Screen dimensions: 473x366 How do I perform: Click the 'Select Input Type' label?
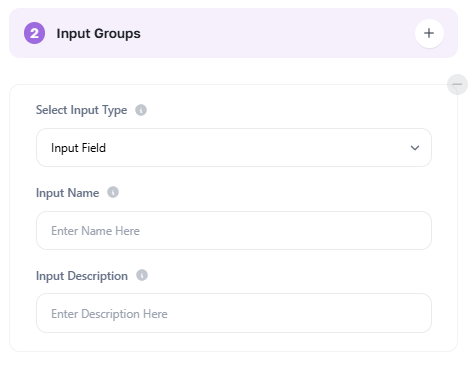point(81,110)
